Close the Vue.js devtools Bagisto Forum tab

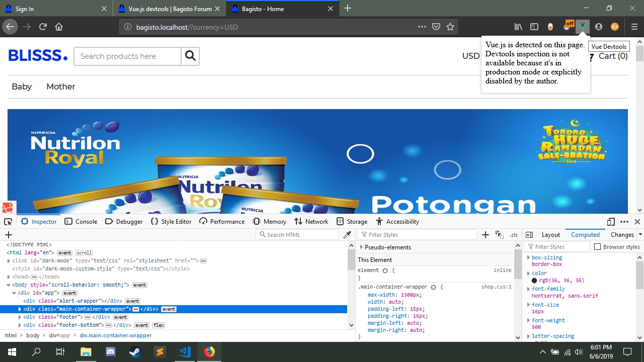coord(217,9)
